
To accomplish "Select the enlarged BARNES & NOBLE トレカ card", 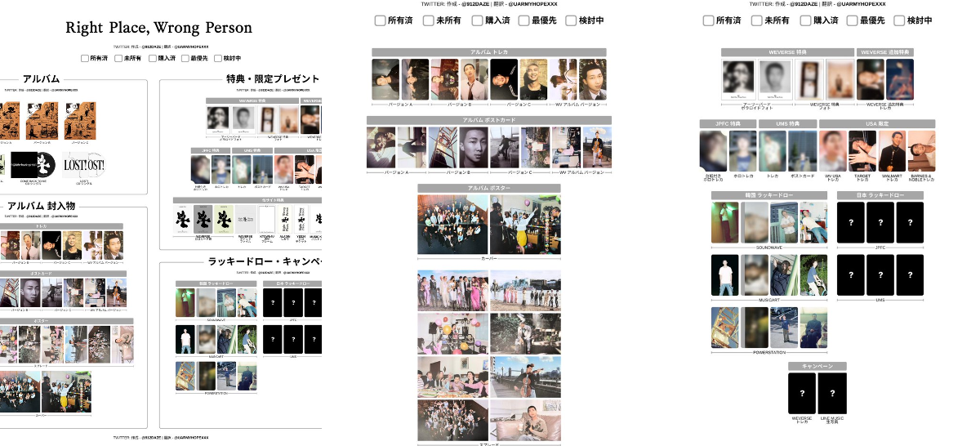I will click(x=921, y=150).
